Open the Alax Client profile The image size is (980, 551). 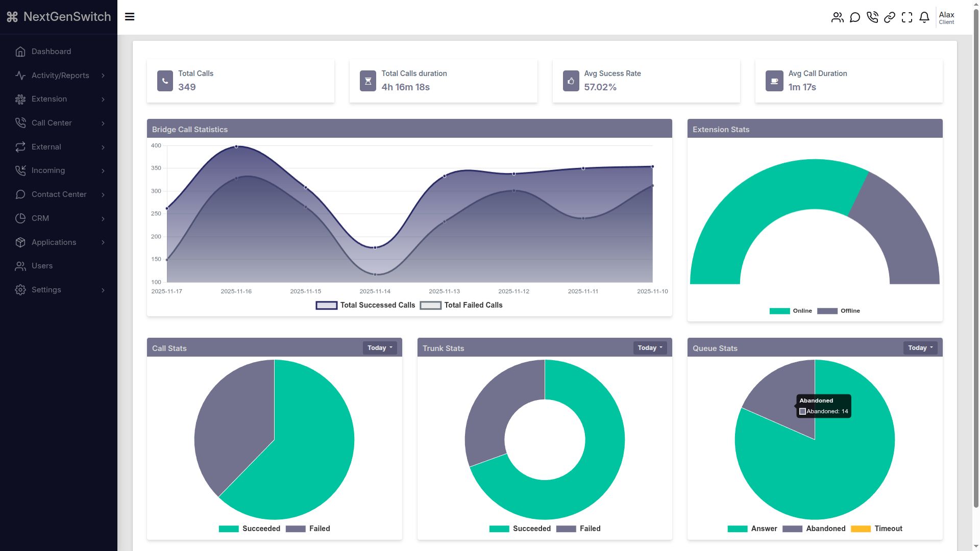coord(946,17)
